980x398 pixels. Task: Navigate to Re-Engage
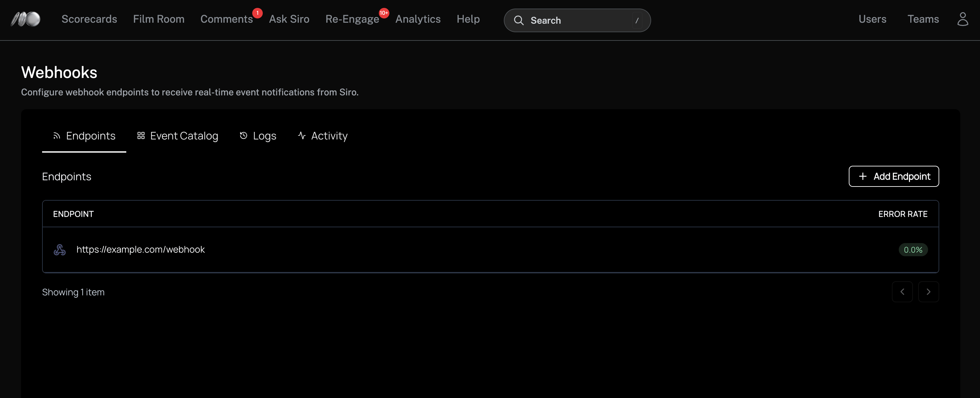(352, 19)
